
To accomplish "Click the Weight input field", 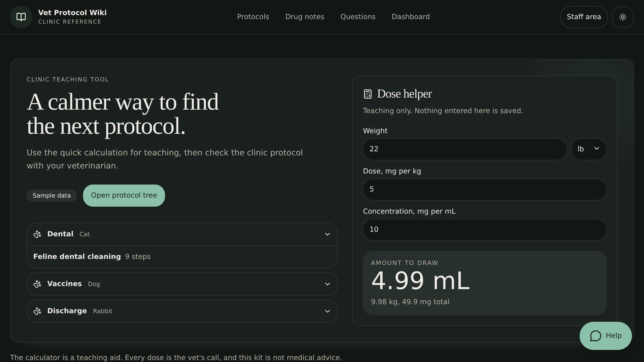I will (465, 149).
